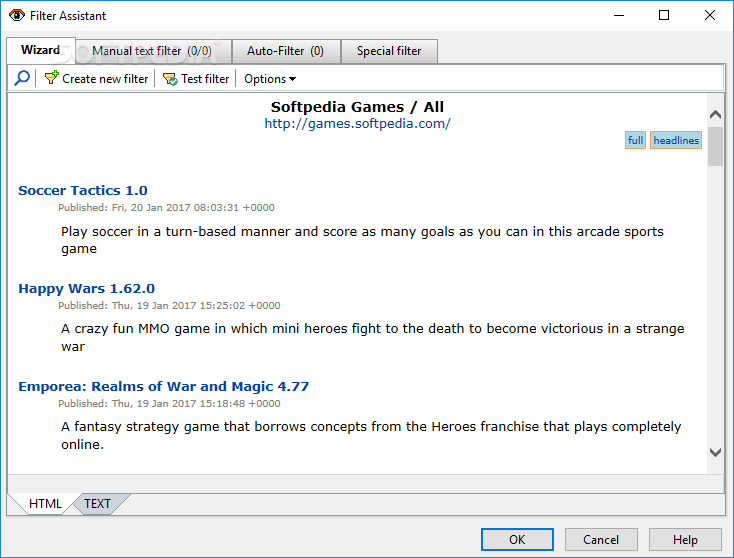Click the Test filter label
The image size is (734, 558).
click(206, 79)
